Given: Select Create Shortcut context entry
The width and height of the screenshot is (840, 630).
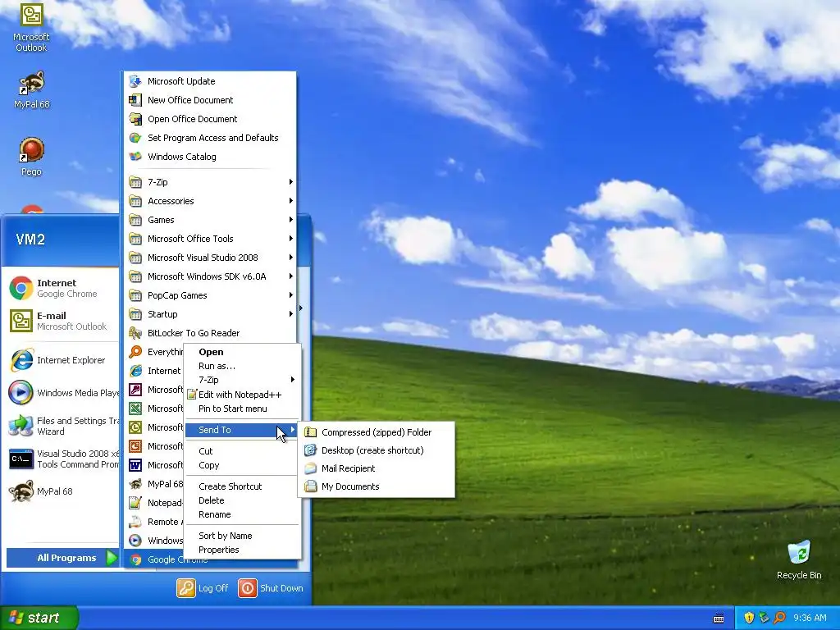Looking at the screenshot, I should 242,486.
